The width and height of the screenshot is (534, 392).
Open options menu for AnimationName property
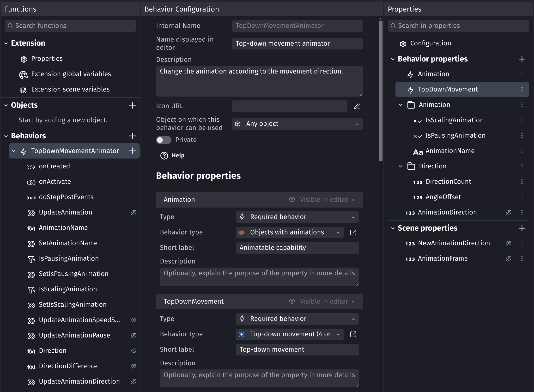click(x=522, y=151)
